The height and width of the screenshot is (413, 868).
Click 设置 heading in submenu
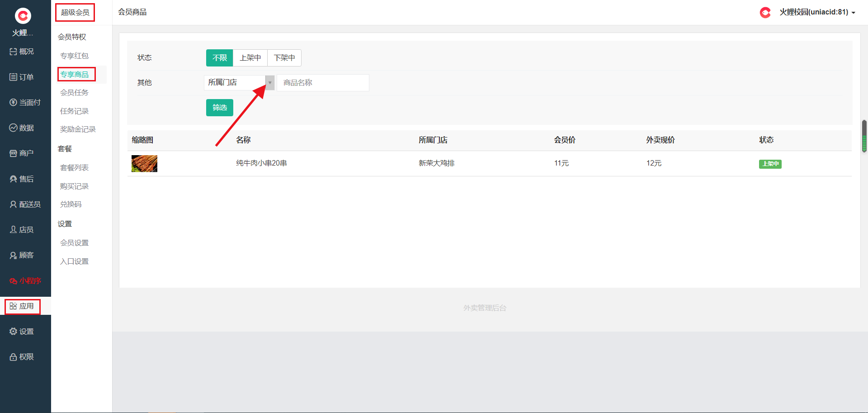point(65,223)
